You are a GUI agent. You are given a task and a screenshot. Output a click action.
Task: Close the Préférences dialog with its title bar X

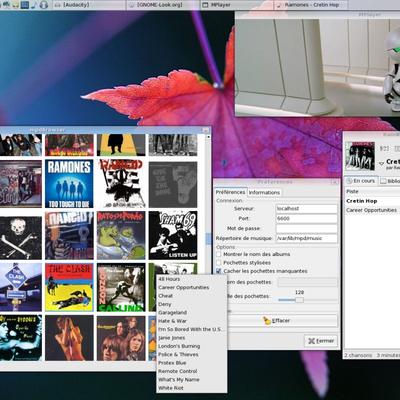pos(334,182)
